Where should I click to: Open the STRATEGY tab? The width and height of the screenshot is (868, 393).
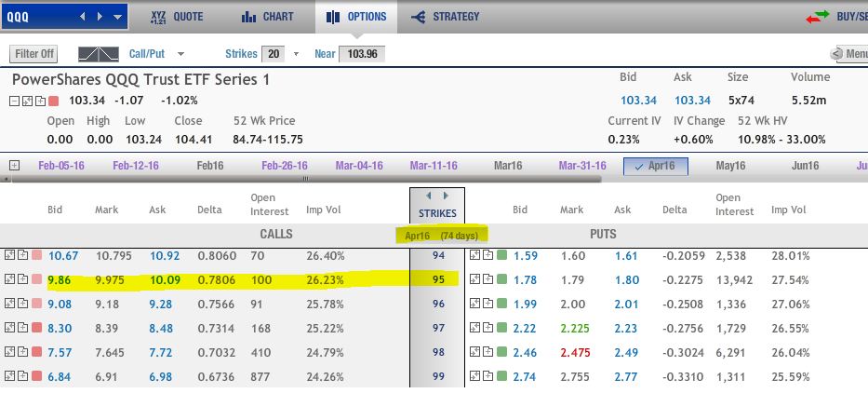coord(445,17)
